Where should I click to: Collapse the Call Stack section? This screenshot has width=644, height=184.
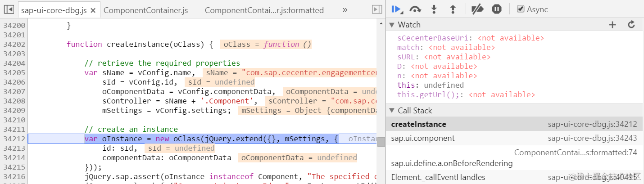point(392,111)
